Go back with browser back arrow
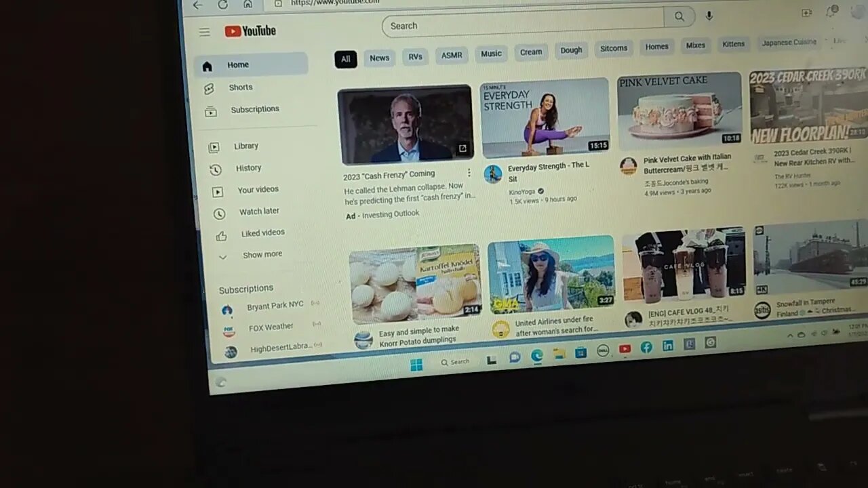 click(x=197, y=5)
